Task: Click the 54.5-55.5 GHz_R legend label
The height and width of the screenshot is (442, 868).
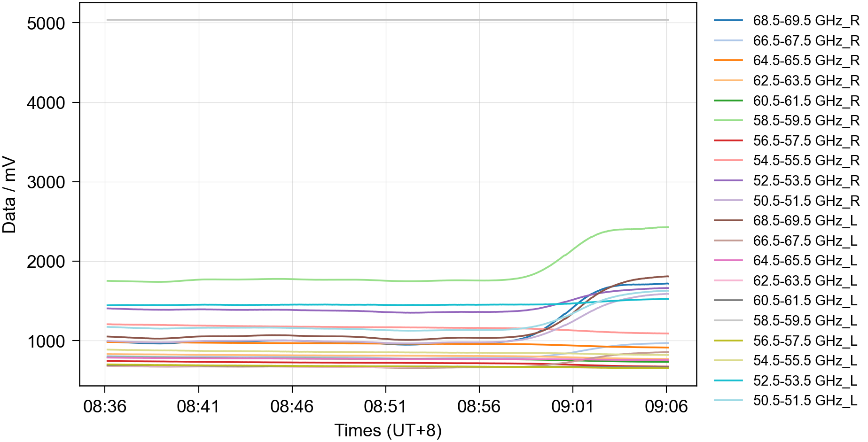Action: [805, 161]
